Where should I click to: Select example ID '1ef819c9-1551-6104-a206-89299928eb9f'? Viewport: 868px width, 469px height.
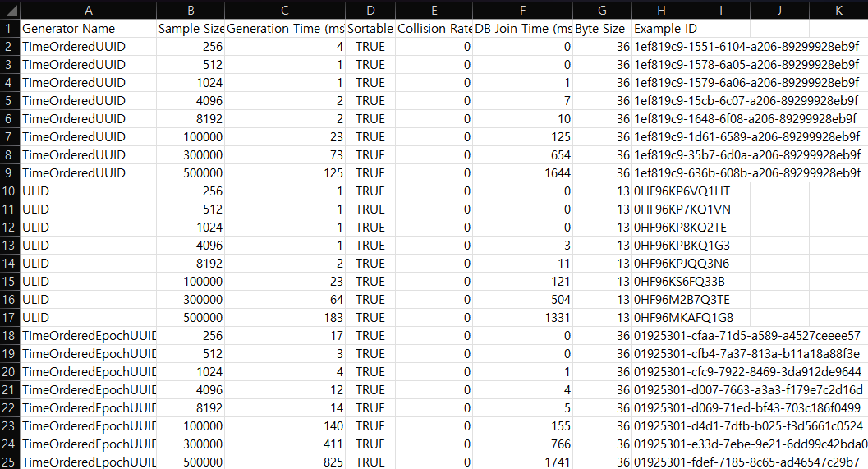coord(746,47)
